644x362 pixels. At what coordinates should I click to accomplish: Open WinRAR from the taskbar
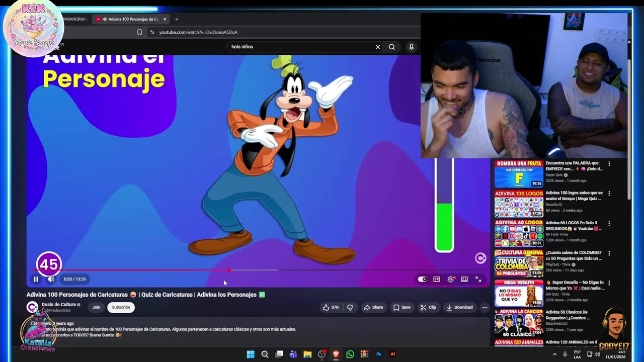(364, 354)
